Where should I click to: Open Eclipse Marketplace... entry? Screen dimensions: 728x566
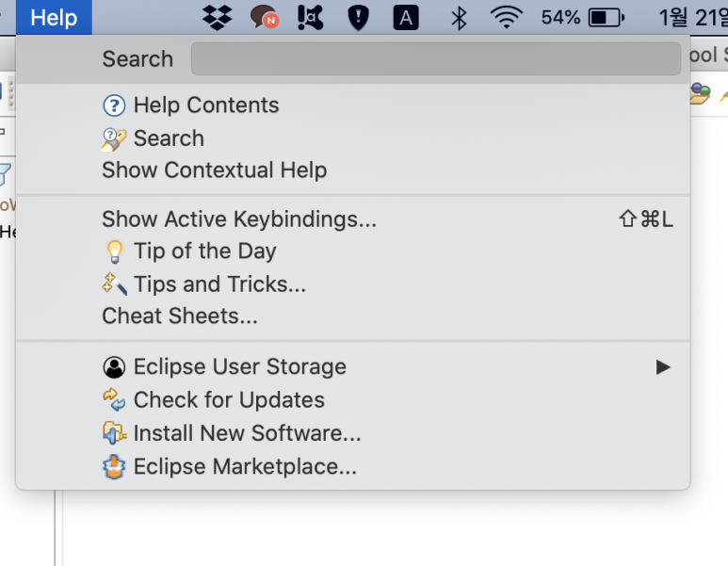click(x=353, y=466)
